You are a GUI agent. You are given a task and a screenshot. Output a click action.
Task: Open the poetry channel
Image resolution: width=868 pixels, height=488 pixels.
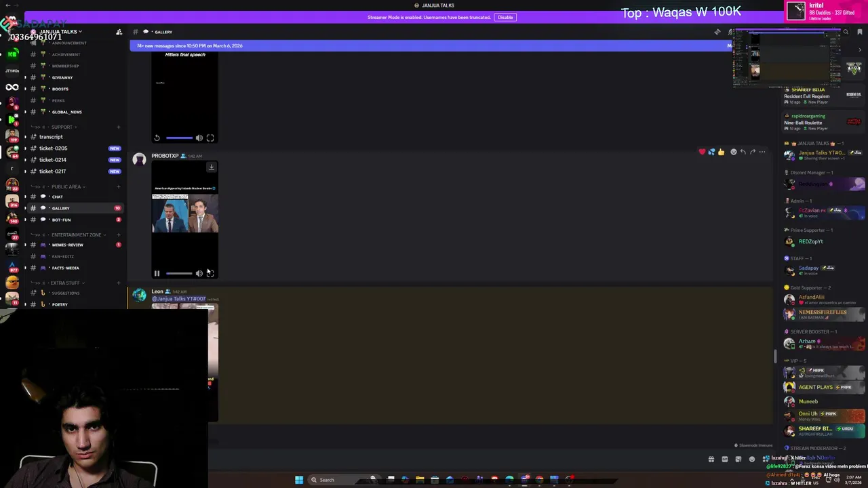click(x=74, y=304)
